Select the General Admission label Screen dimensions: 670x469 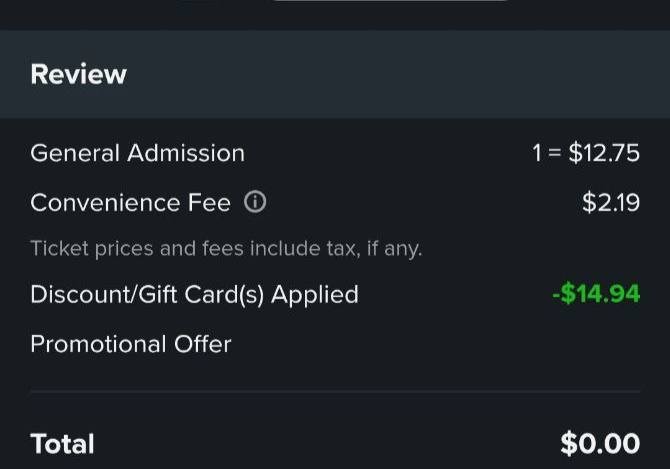click(137, 153)
